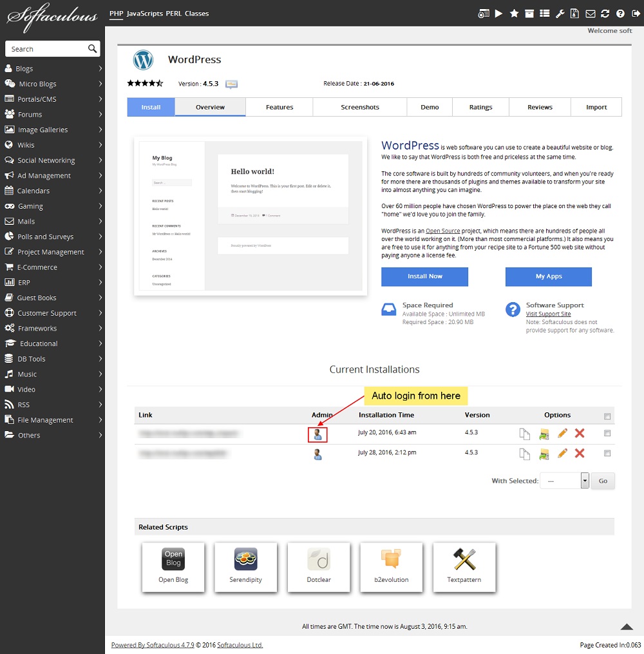Click admin login icon for July 20 installation
The width and height of the screenshot is (644, 654).
(x=317, y=435)
